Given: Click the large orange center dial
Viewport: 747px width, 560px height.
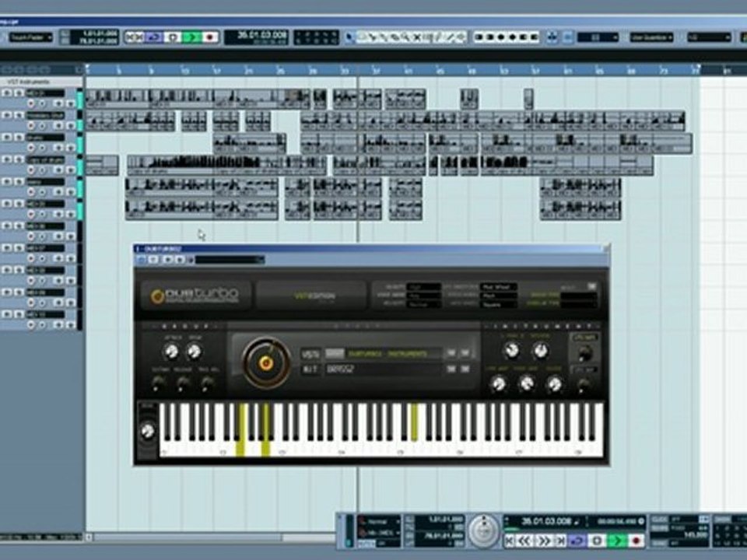Looking at the screenshot, I should click(x=266, y=363).
